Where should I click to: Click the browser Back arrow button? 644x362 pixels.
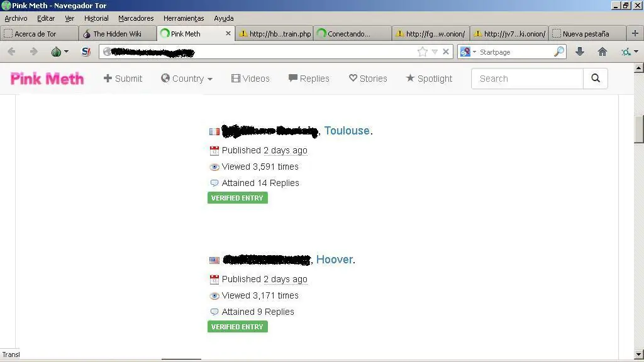tap(11, 52)
